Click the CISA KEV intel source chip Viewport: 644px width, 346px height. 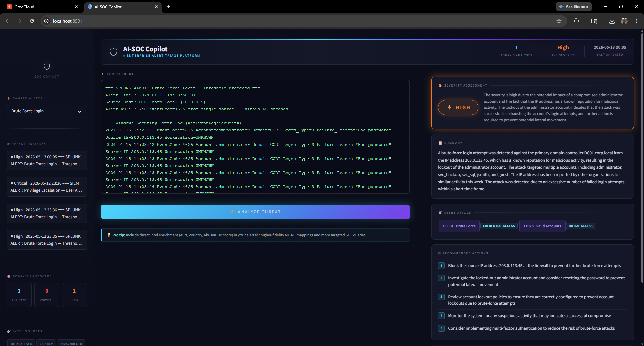[x=46, y=343]
